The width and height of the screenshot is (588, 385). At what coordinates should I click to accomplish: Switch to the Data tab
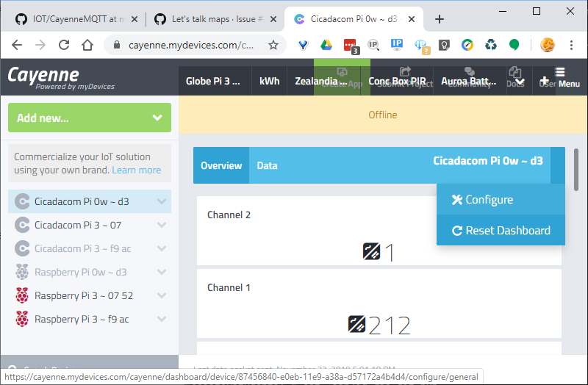267,165
